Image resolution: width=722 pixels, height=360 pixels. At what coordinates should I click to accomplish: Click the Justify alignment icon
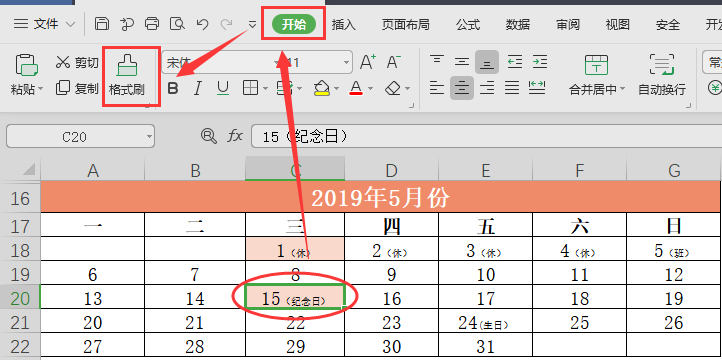click(x=512, y=87)
